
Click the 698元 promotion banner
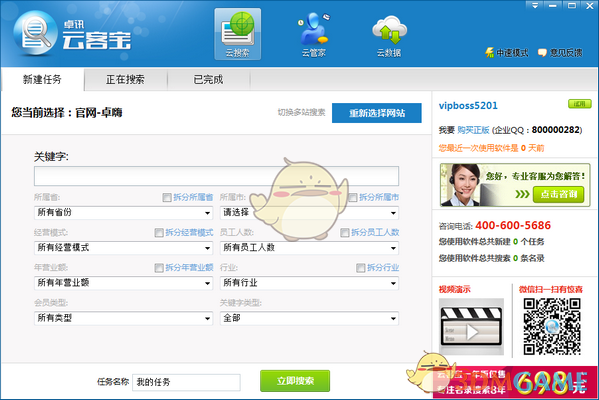[515, 381]
